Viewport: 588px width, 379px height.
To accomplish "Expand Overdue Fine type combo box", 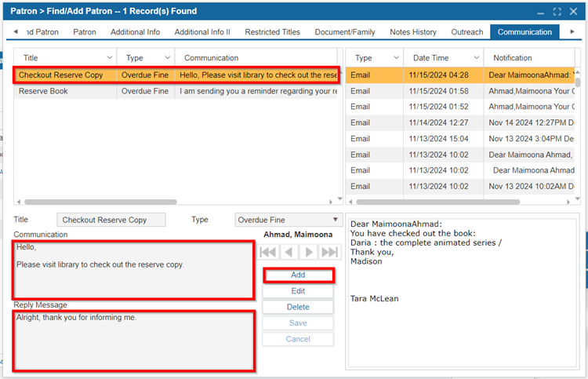I will 336,220.
